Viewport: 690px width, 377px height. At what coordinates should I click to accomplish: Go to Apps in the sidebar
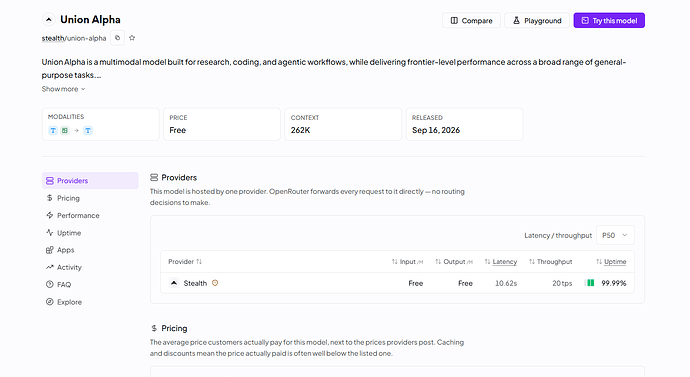(x=90, y=250)
